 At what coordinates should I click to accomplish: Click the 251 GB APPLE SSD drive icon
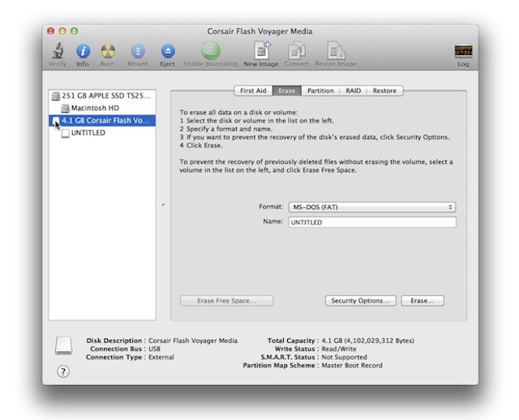(x=56, y=96)
